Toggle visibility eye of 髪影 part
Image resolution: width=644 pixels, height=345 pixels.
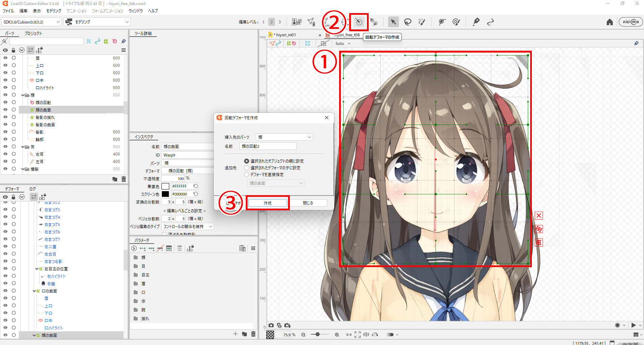coord(5,132)
